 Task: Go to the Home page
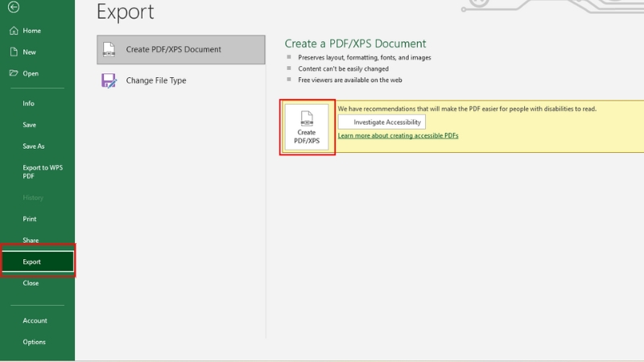coord(31,31)
